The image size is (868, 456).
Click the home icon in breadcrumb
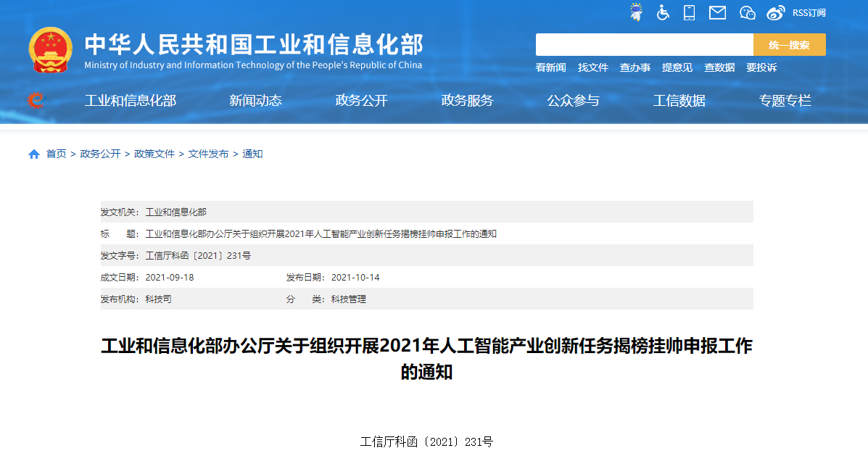point(34,154)
